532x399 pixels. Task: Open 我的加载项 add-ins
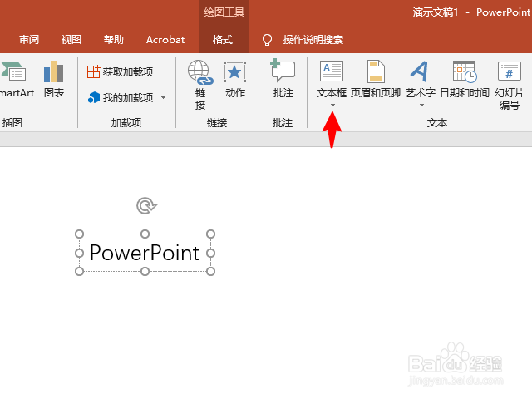click(x=120, y=98)
